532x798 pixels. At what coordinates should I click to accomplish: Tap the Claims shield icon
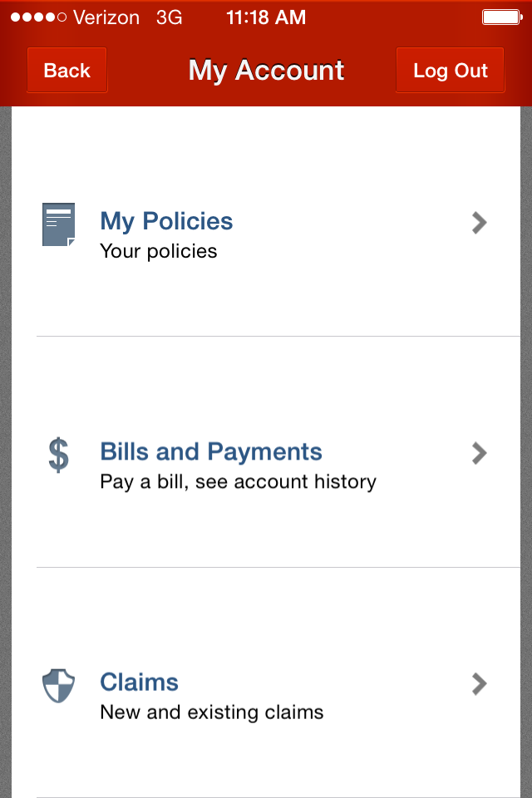[x=58, y=686]
